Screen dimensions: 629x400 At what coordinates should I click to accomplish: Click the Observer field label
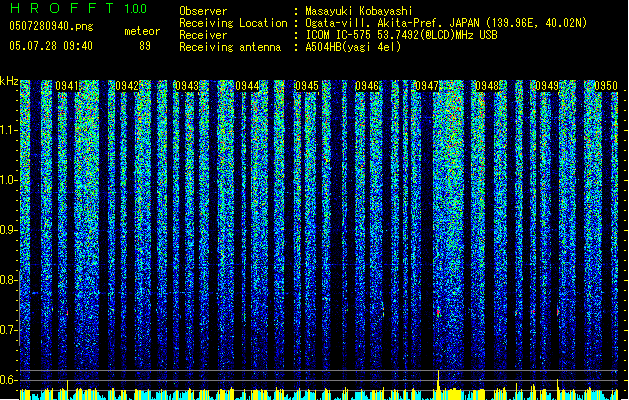pos(203,11)
